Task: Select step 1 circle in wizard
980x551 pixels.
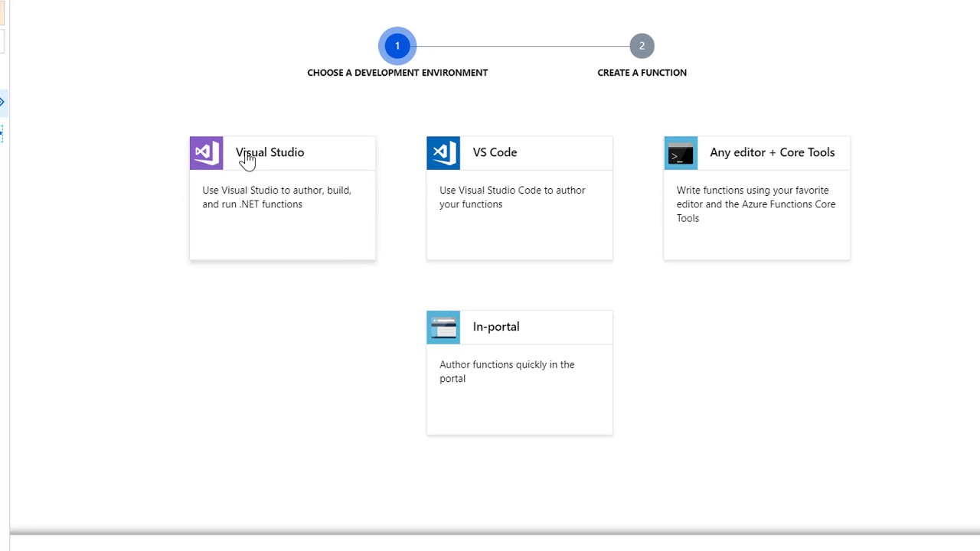Action: coord(397,46)
